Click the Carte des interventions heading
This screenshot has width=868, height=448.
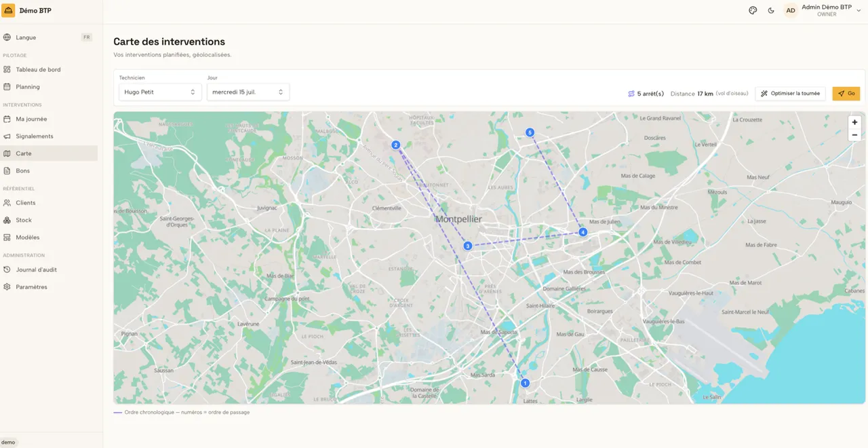click(x=170, y=42)
